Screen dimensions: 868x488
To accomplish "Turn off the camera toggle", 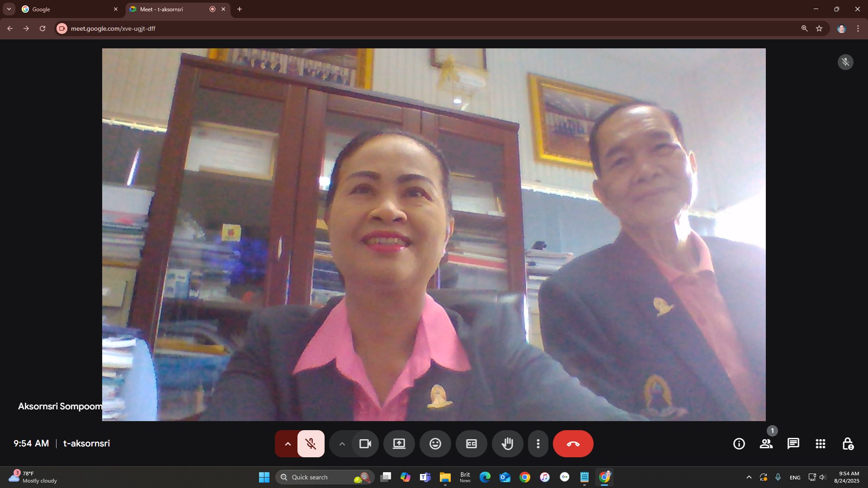I will tap(365, 444).
